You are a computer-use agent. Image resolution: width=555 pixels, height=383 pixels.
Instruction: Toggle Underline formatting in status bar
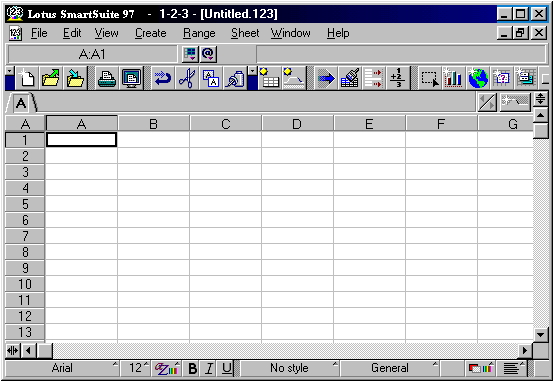click(226, 368)
